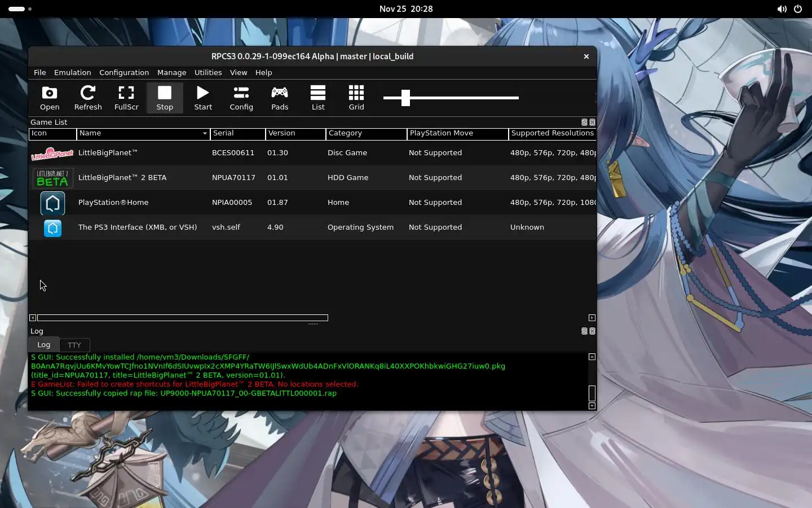This screenshot has height=508, width=812.
Task: Open the Activities overview pill
Action: pyautogui.click(x=20, y=9)
